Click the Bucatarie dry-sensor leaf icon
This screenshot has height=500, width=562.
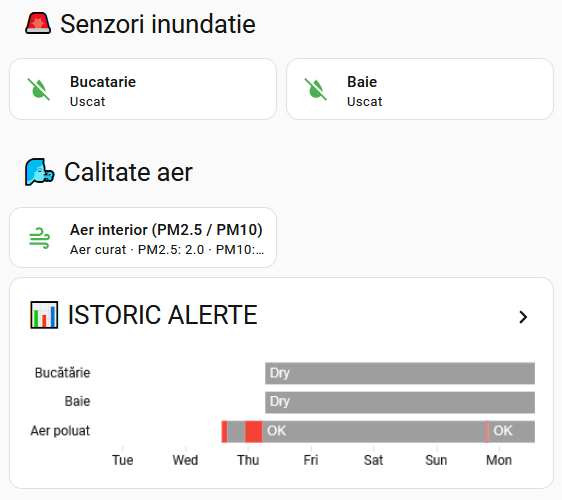pos(39,89)
